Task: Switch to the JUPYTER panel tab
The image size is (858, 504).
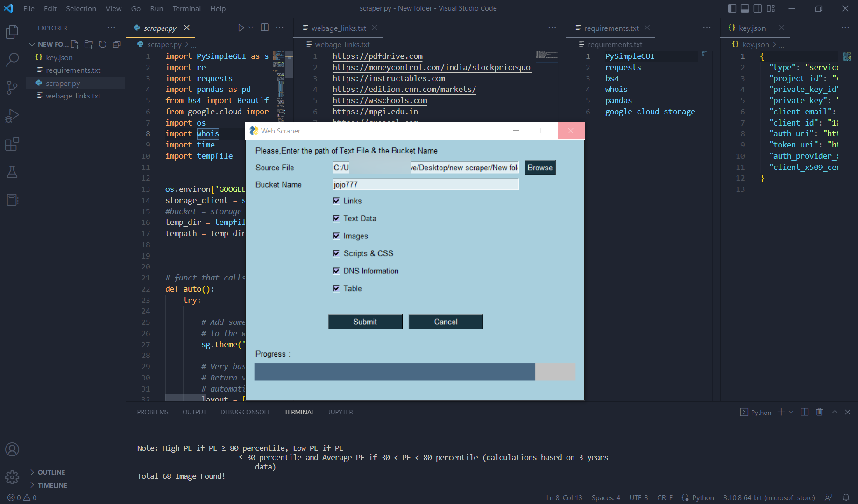Action: (x=340, y=412)
